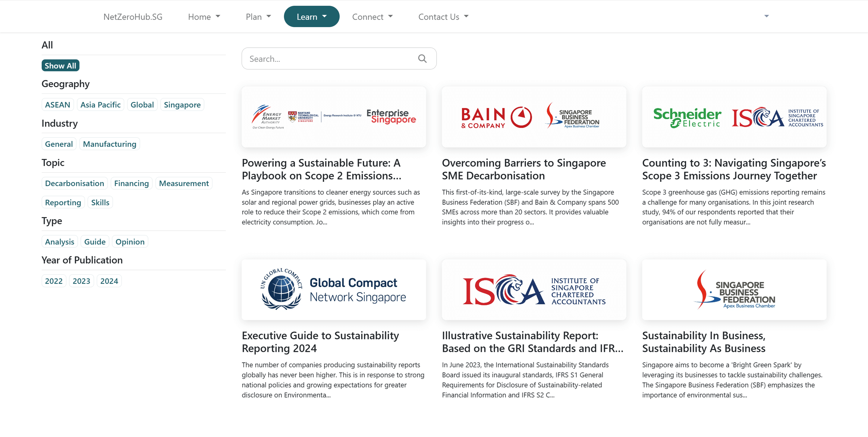Enable the Manufacturing industry filter
The height and width of the screenshot is (437, 868).
pyautogui.click(x=109, y=144)
